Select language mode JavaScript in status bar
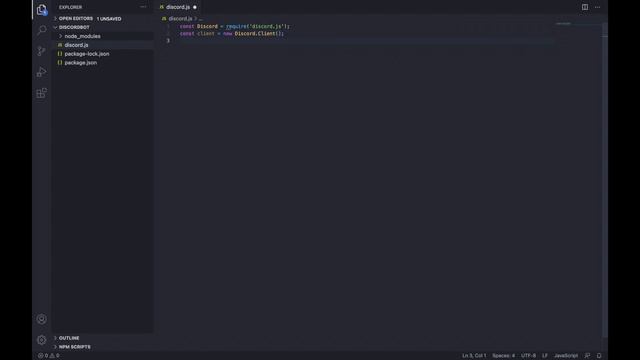The width and height of the screenshot is (640, 360). (566, 356)
